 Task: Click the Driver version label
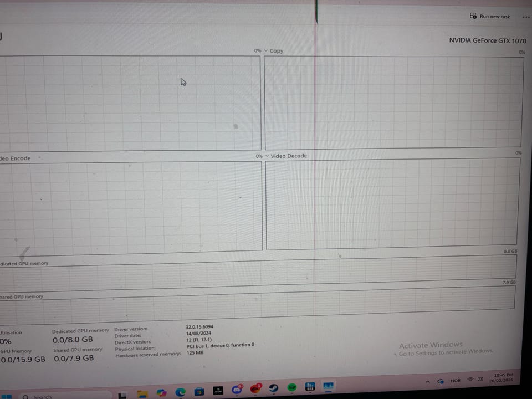point(131,329)
